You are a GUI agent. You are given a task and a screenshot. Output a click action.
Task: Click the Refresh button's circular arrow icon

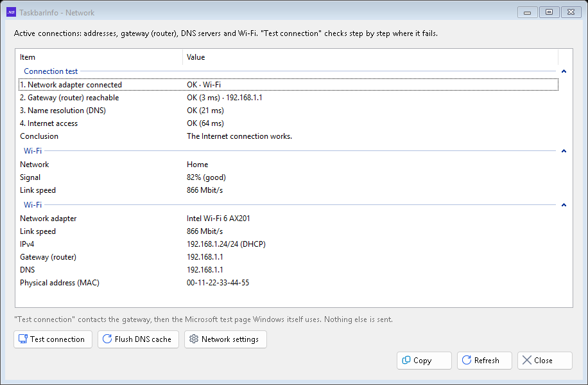click(467, 360)
